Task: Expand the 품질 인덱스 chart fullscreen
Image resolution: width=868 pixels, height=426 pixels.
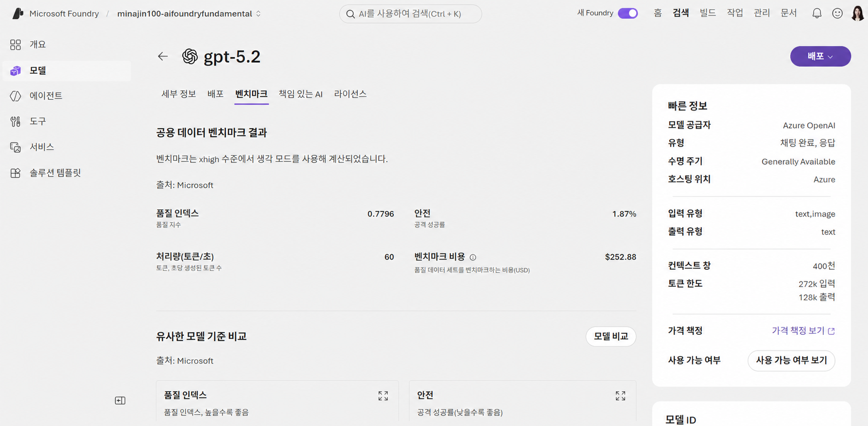Action: (383, 396)
